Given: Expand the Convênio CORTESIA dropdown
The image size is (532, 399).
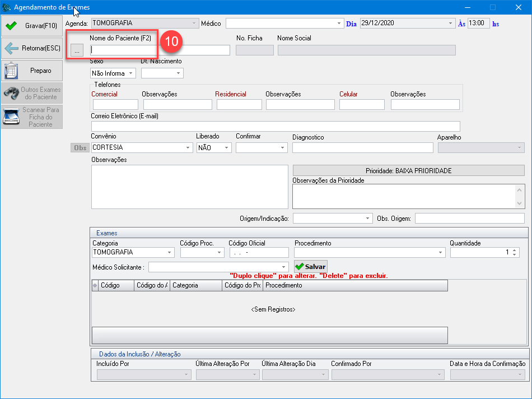Looking at the screenshot, I should (x=188, y=147).
